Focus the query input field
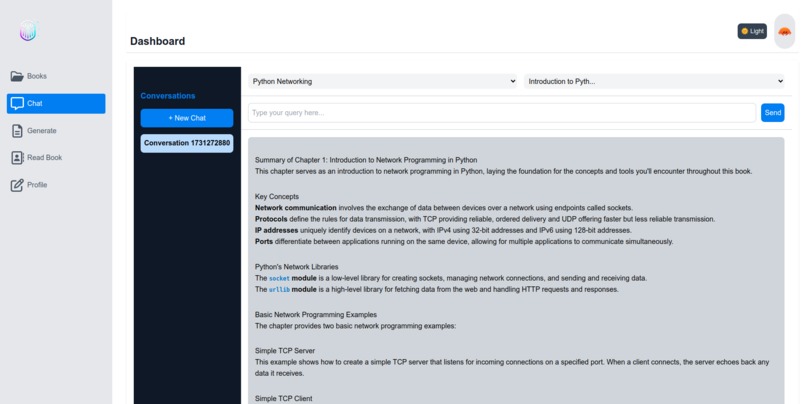Screen dimensions: 806x404 [502, 113]
